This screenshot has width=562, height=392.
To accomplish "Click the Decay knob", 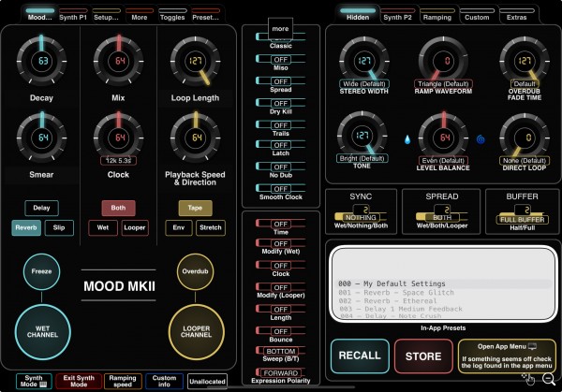I will (41, 61).
